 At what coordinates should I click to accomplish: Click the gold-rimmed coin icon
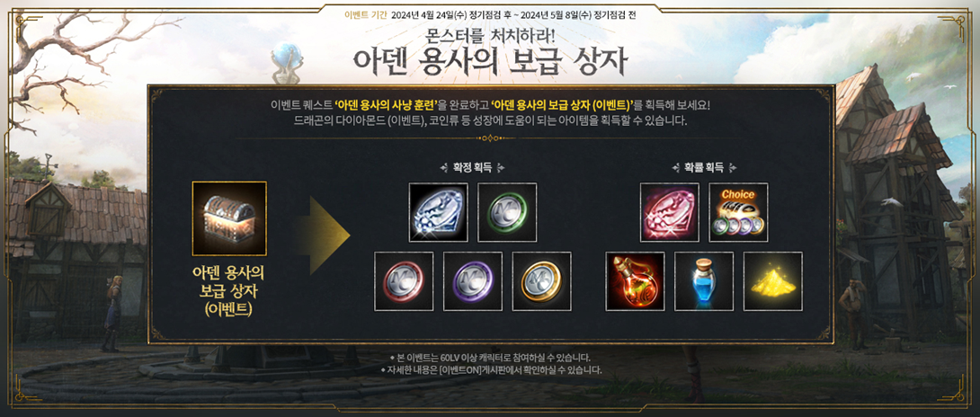point(541,280)
